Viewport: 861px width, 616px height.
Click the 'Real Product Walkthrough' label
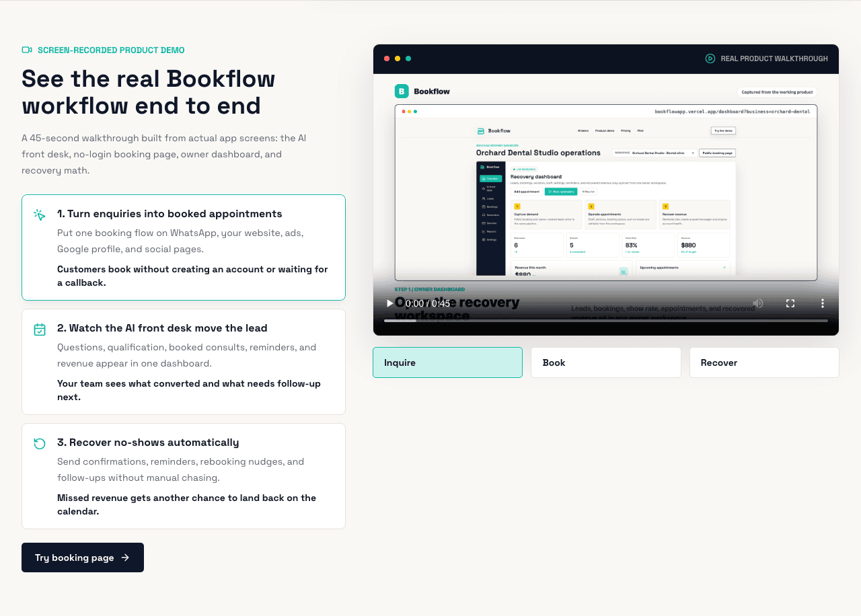774,59
